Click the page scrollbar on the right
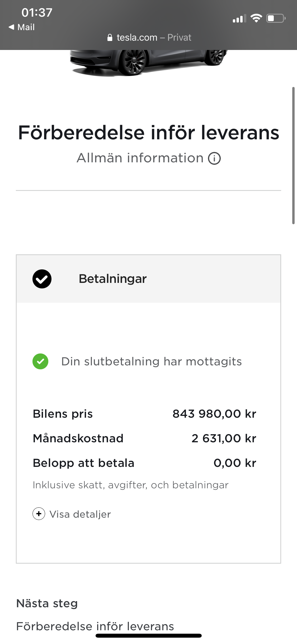 tap(293, 155)
